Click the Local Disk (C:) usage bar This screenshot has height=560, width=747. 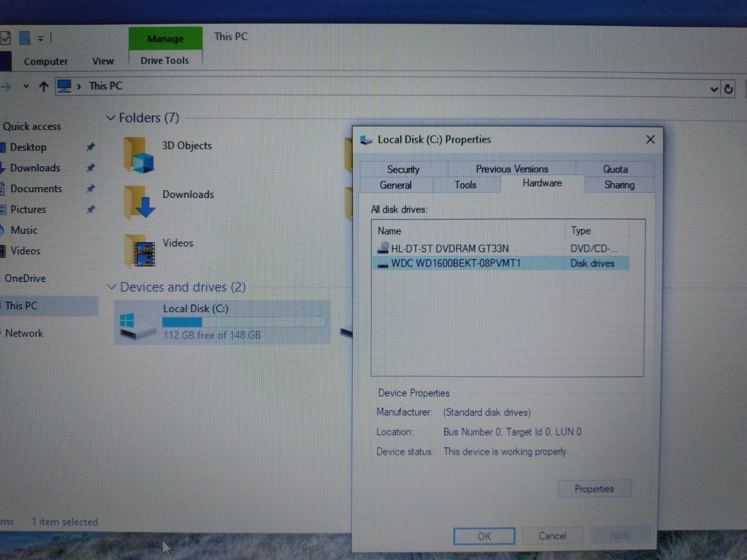point(244,322)
